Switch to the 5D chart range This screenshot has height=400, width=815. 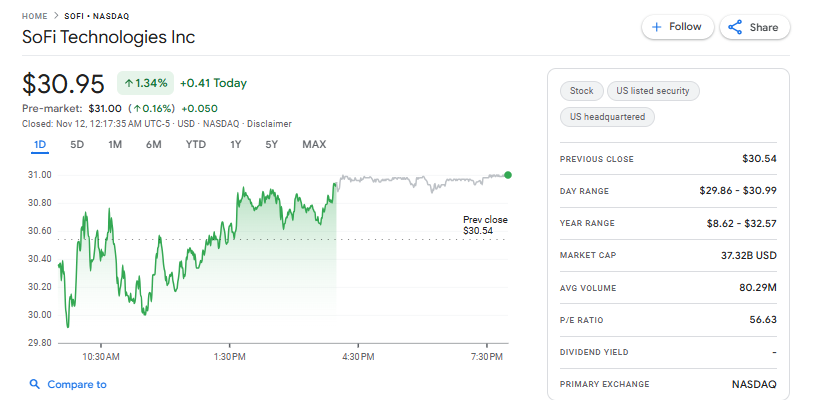click(77, 145)
